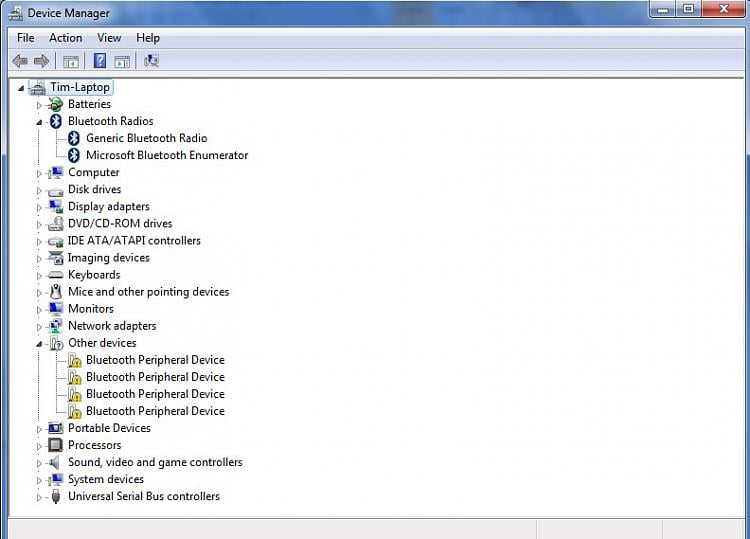Expand the Imaging devices category
The image size is (750, 539).
[x=39, y=259]
